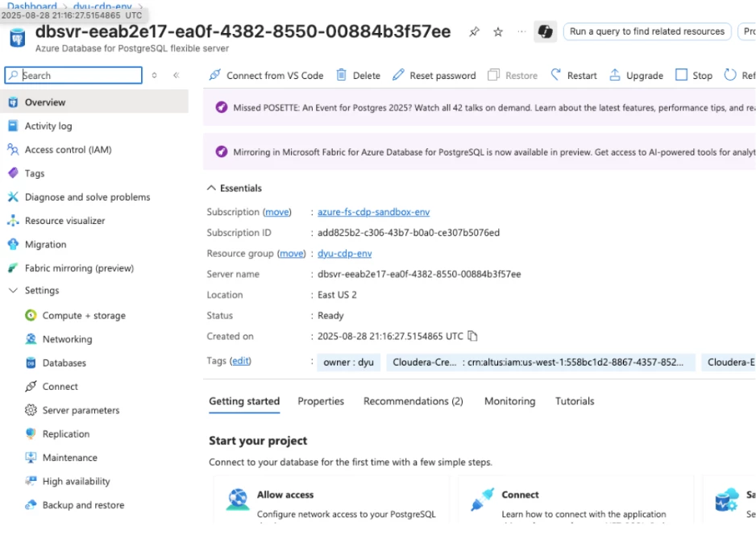756x539 pixels.
Task: Click the Allow access globe icon
Action: [237, 500]
